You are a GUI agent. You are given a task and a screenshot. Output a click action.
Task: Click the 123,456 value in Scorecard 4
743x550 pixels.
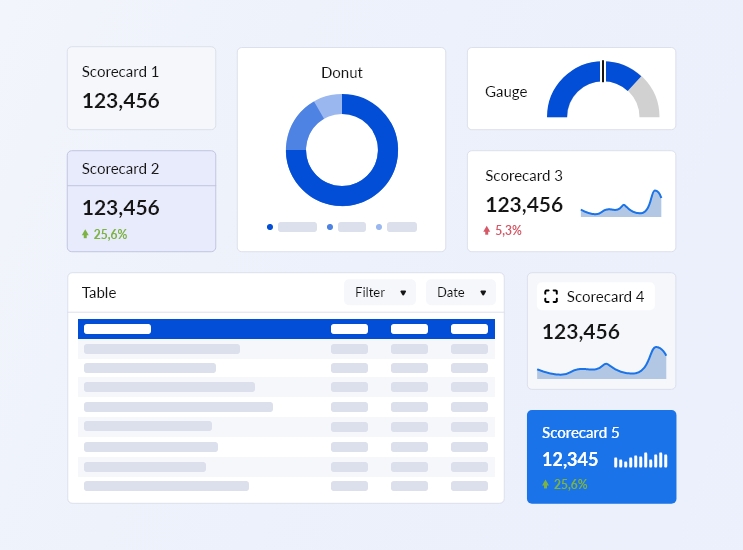pos(580,332)
